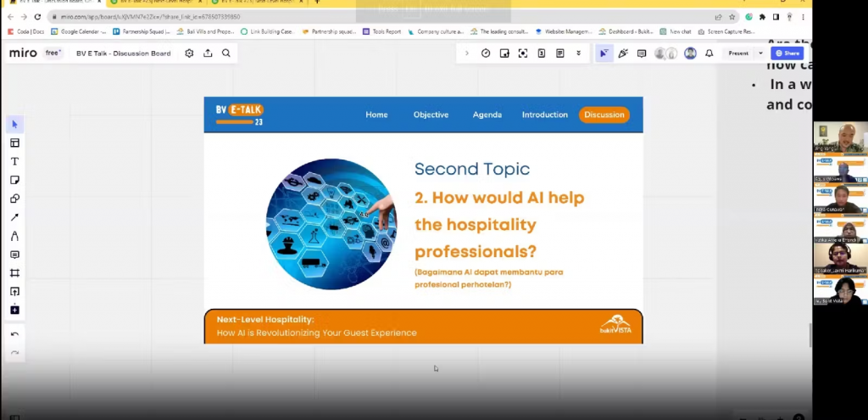Open Chrome three-dot menu
This screenshot has width=868, height=420.
(803, 17)
